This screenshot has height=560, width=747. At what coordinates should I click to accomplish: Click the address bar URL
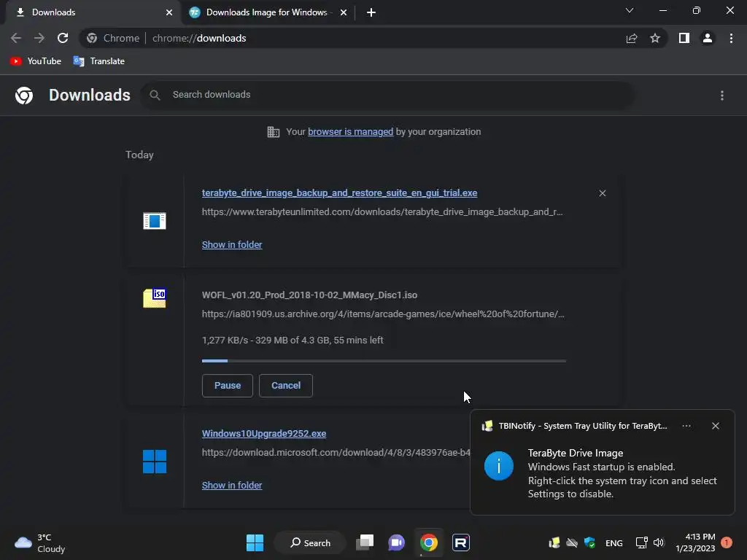pos(199,38)
